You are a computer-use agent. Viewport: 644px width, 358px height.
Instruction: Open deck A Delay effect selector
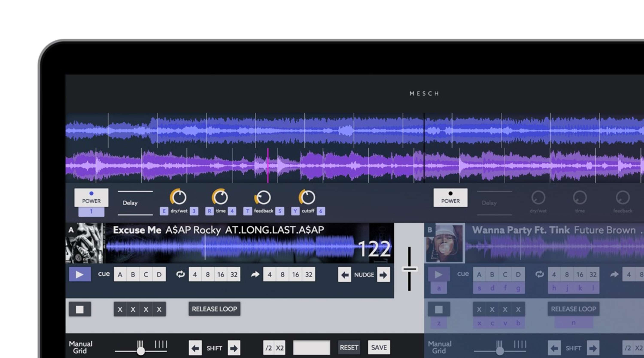[x=135, y=203]
